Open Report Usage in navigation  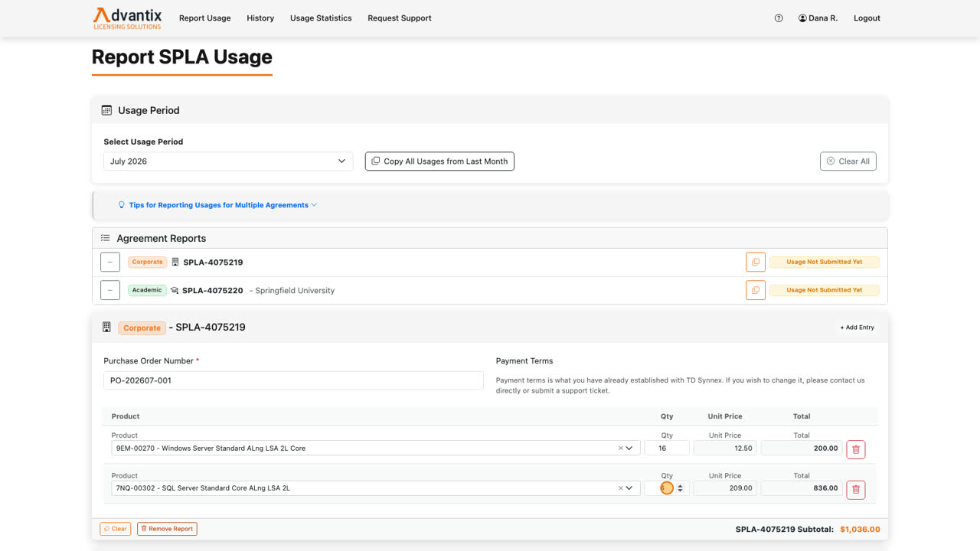click(204, 18)
